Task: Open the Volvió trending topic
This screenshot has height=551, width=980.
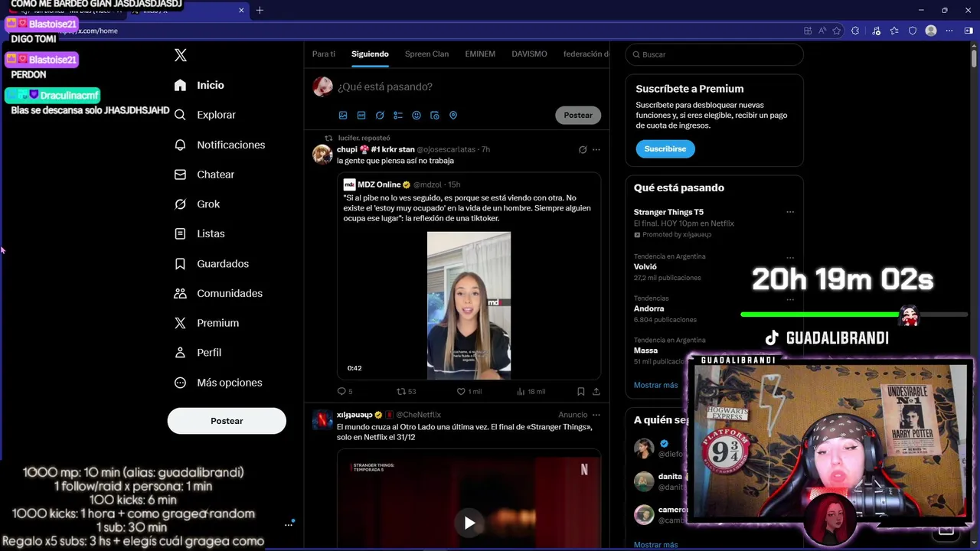Action: [x=645, y=267]
